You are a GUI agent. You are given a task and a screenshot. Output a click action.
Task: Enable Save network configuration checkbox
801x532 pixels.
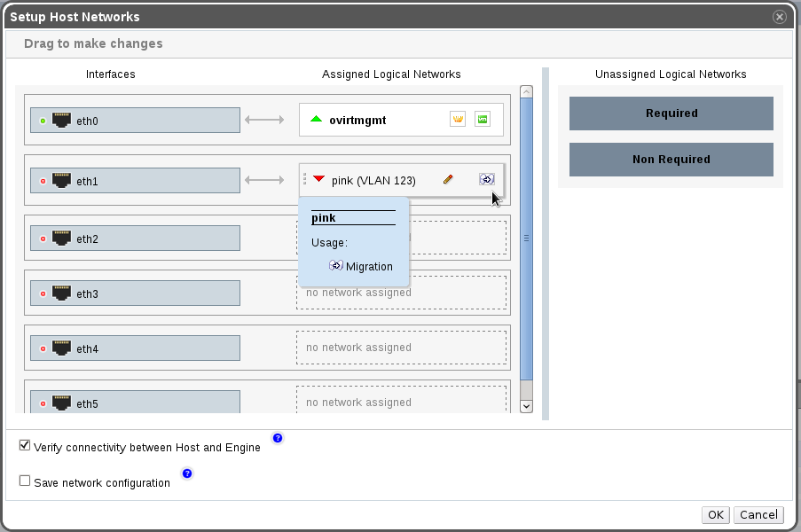point(25,481)
